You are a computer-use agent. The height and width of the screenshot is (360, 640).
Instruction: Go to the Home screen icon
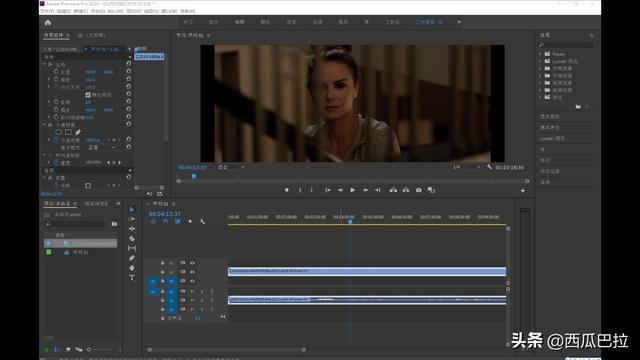tap(48, 22)
